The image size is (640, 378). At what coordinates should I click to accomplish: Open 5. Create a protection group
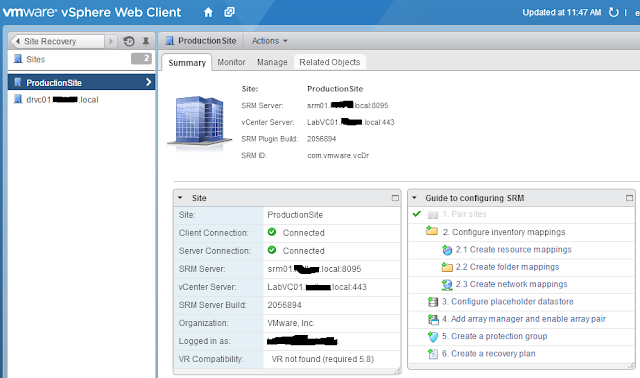click(495, 336)
